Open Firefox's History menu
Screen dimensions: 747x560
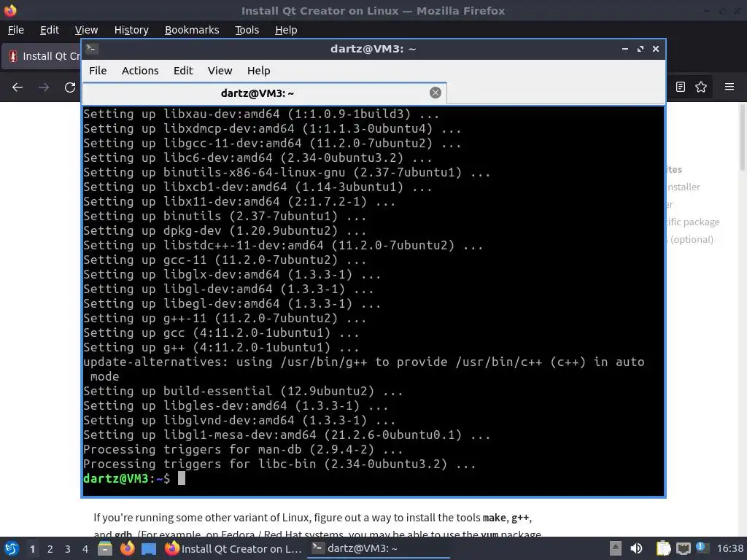131,30
